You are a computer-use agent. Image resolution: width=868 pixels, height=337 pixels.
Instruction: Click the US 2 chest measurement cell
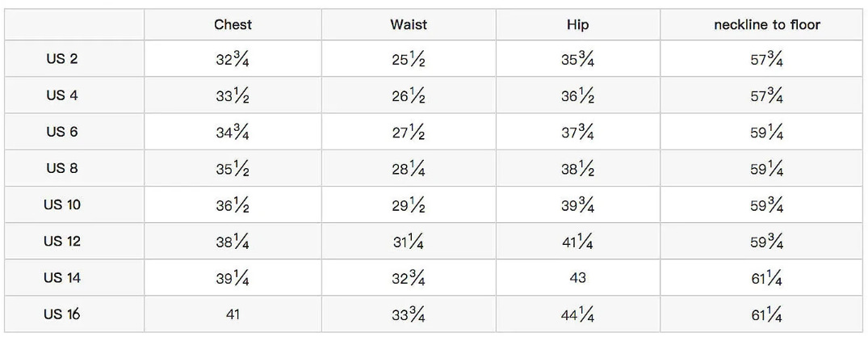click(x=233, y=59)
